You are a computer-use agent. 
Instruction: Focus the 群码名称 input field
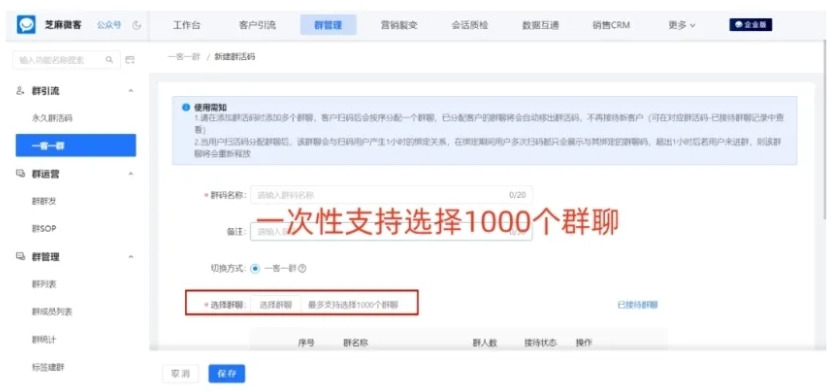click(391, 195)
